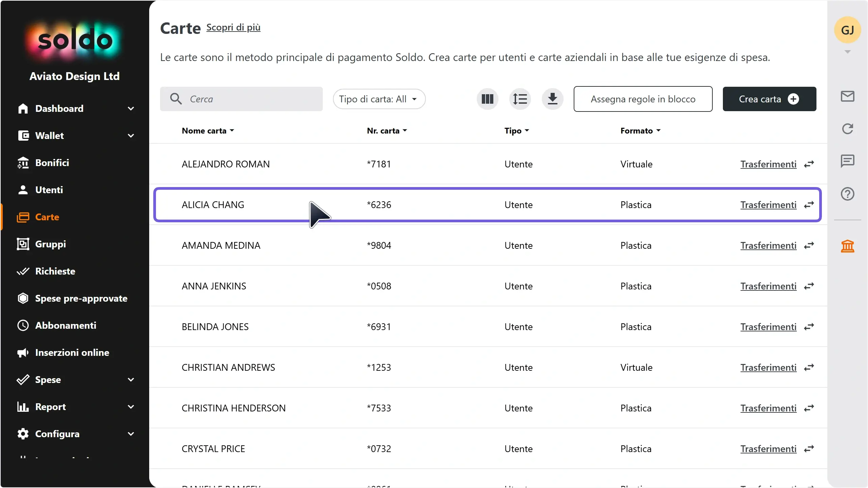This screenshot has height=488, width=868.
Task: Click the refresh icon in right panel
Action: click(847, 129)
